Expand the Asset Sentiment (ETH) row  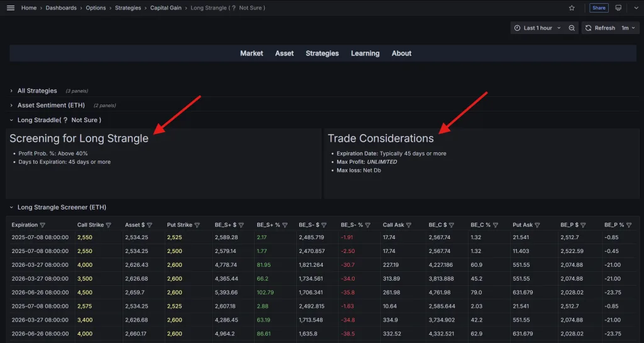pyautogui.click(x=50, y=105)
